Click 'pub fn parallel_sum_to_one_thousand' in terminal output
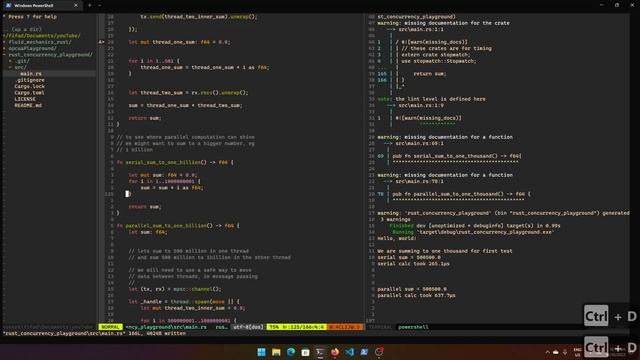 (461, 194)
